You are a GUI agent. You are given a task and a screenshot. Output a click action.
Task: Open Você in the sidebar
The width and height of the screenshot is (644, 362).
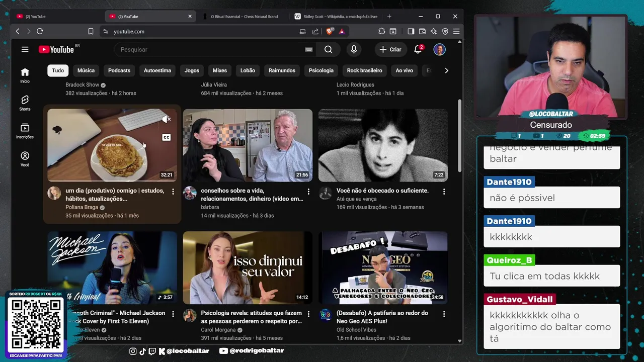[x=25, y=159]
